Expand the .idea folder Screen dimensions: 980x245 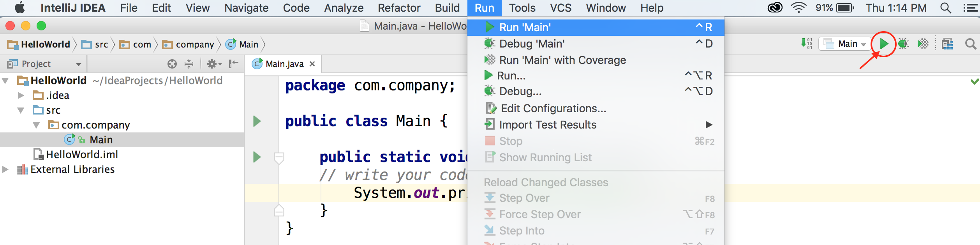[x=21, y=95]
